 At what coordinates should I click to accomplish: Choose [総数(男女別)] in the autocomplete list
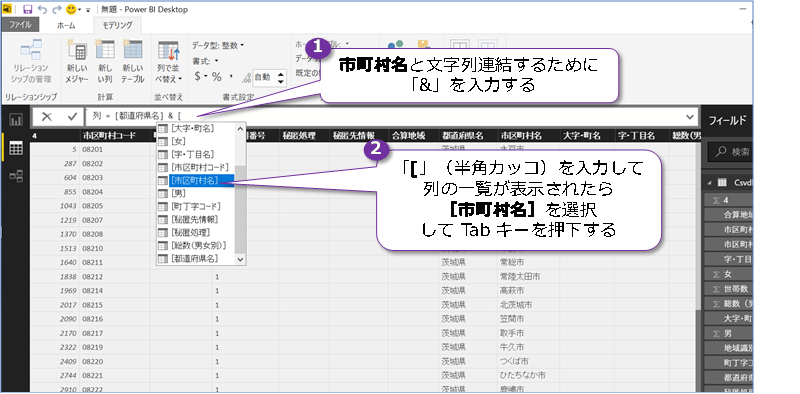(x=195, y=245)
